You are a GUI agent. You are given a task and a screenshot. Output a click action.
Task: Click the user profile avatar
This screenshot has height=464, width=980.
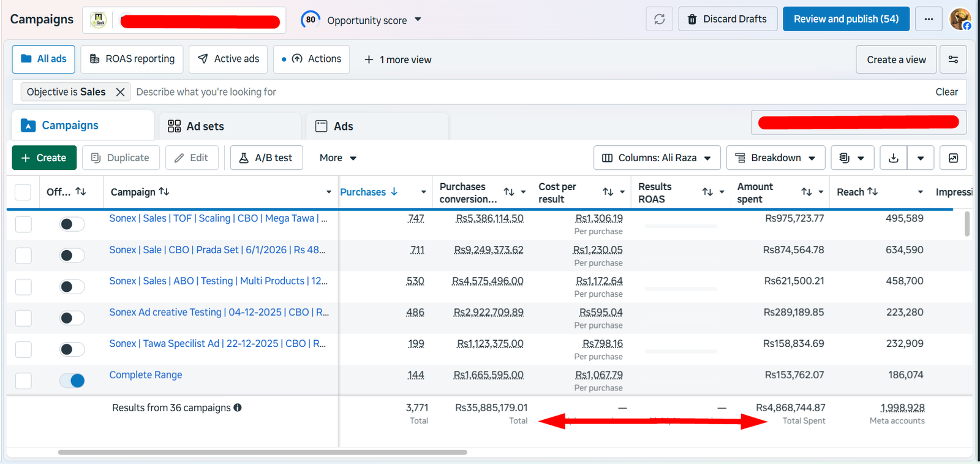pyautogui.click(x=960, y=19)
